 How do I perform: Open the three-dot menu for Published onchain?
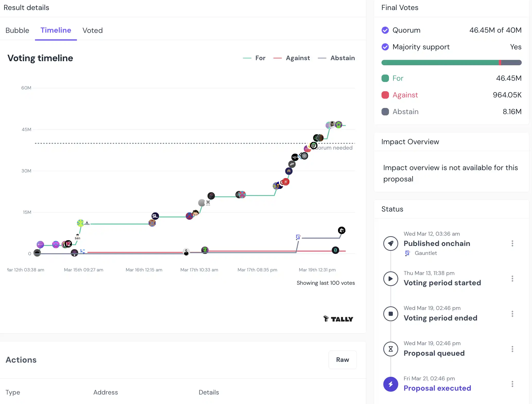tap(512, 243)
